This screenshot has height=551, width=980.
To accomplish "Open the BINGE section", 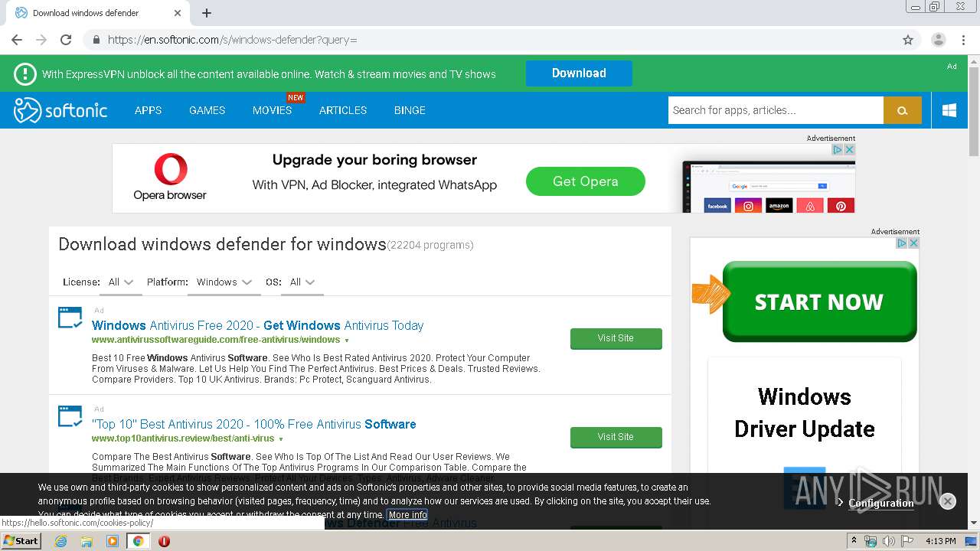I will pos(410,110).
